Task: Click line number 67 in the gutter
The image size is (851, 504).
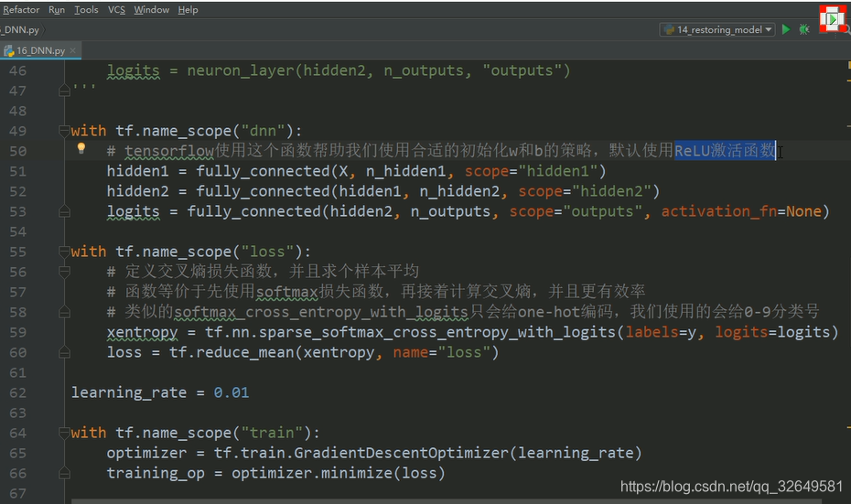Action: tap(17, 493)
